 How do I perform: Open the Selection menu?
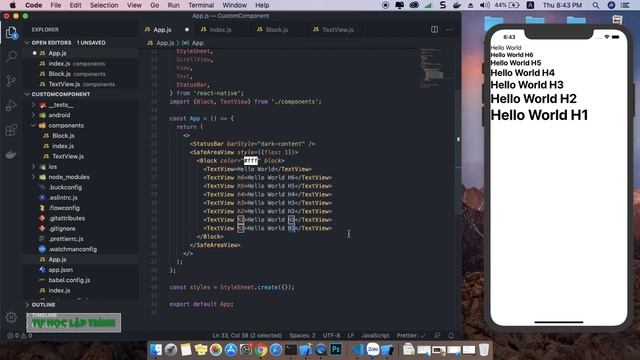point(104,5)
